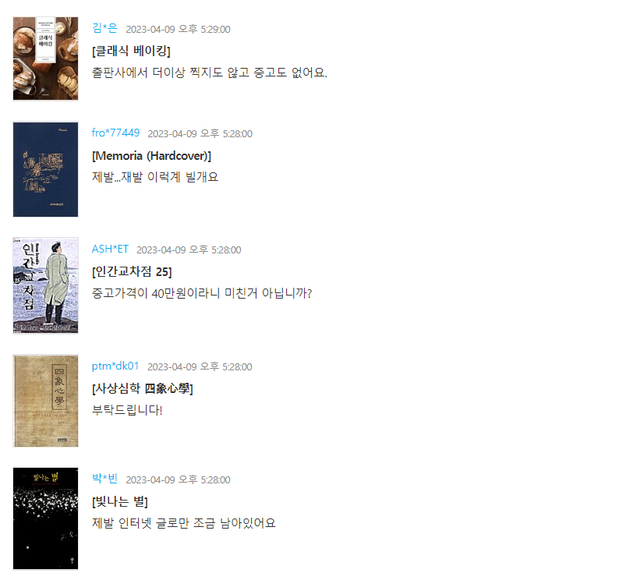Select comment 부탁드립니다!

point(127,410)
